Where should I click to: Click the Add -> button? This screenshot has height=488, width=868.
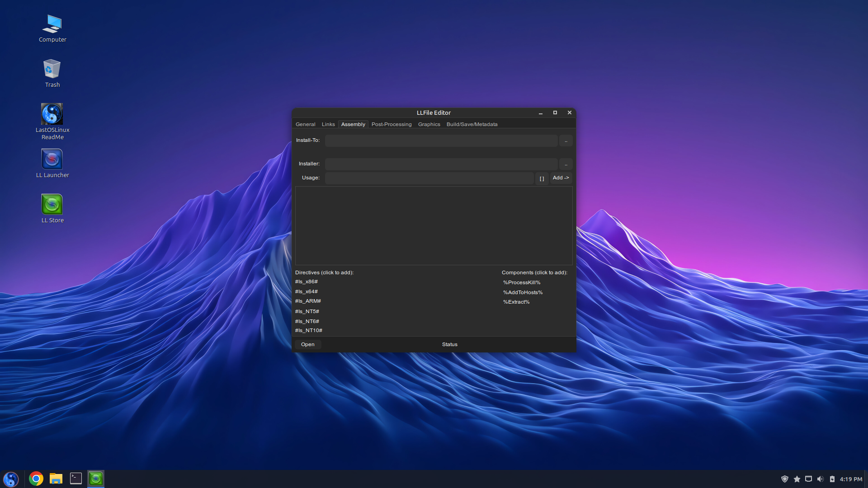click(561, 178)
